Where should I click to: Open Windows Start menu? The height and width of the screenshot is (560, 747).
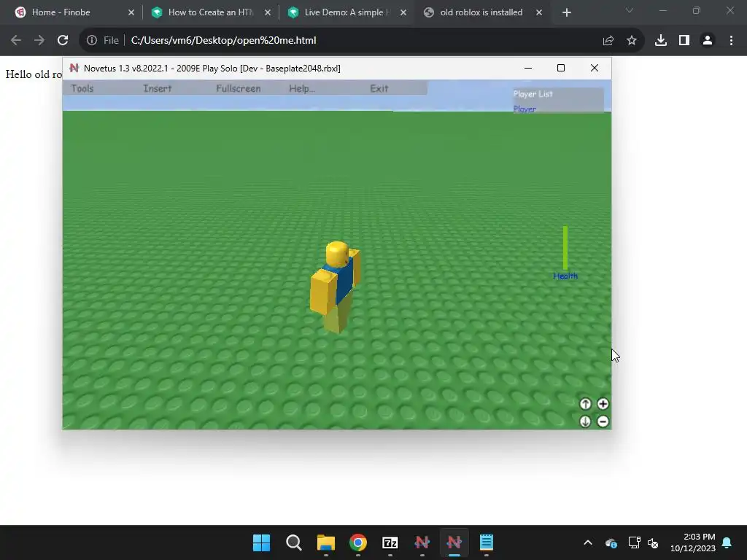[x=262, y=542]
